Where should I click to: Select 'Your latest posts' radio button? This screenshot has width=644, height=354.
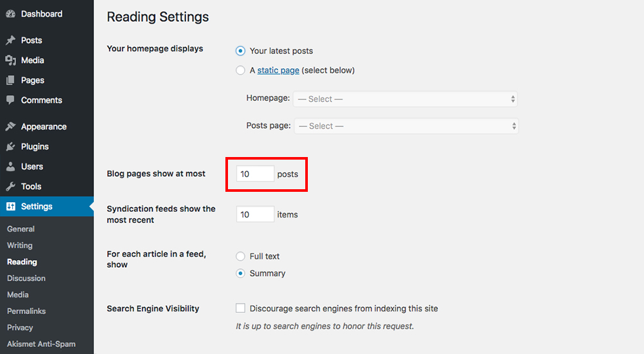point(241,51)
